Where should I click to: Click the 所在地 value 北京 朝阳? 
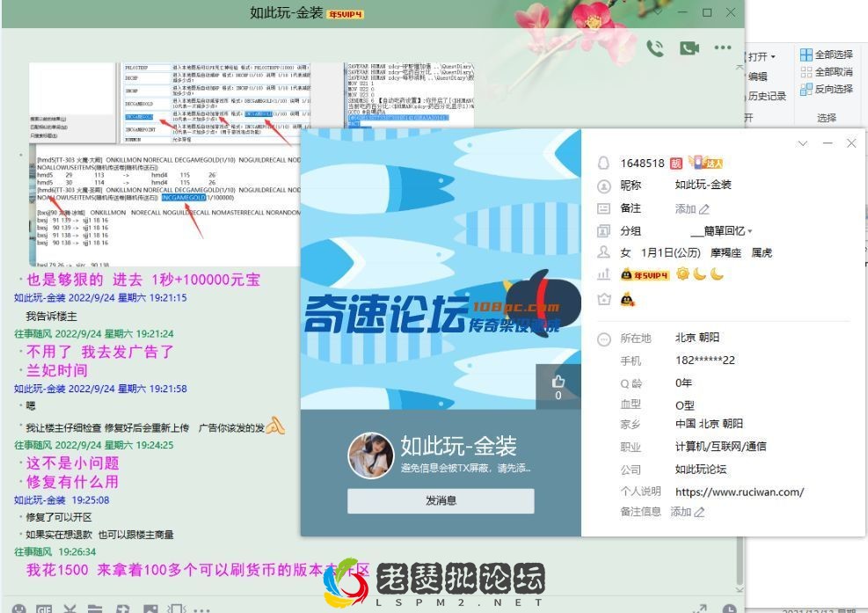coord(697,338)
